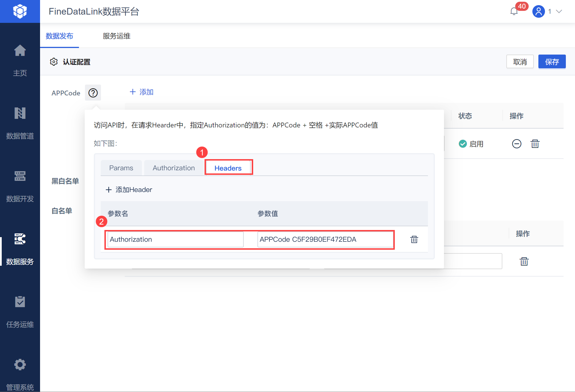The width and height of the screenshot is (575, 392).
Task: Expand the user account dropdown chevron
Action: pyautogui.click(x=559, y=11)
